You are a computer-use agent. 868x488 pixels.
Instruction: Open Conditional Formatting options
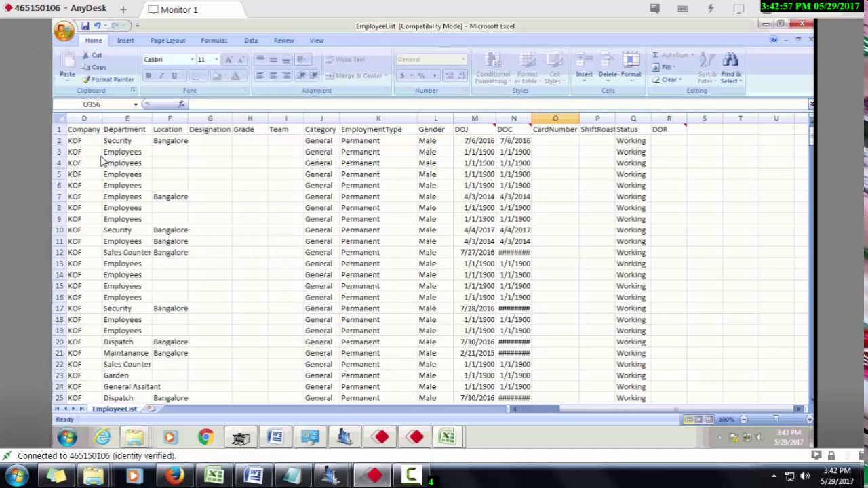[x=492, y=69]
